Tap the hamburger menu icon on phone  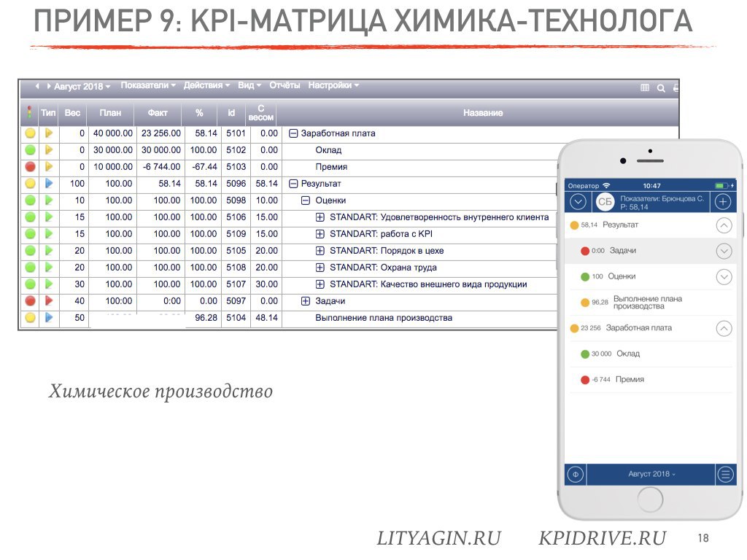[x=724, y=475]
